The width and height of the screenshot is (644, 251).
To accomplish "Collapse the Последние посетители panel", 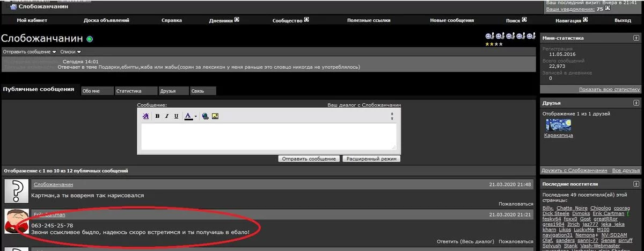I will (x=635, y=184).
